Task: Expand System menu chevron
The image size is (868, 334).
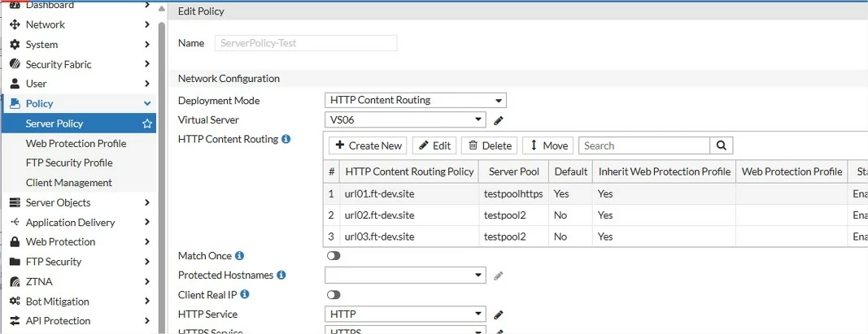Action: click(146, 45)
